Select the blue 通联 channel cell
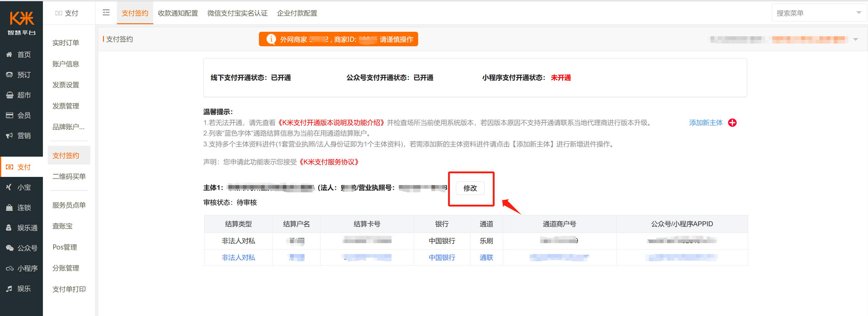Screen dimensions: 868x316 click(x=486, y=258)
